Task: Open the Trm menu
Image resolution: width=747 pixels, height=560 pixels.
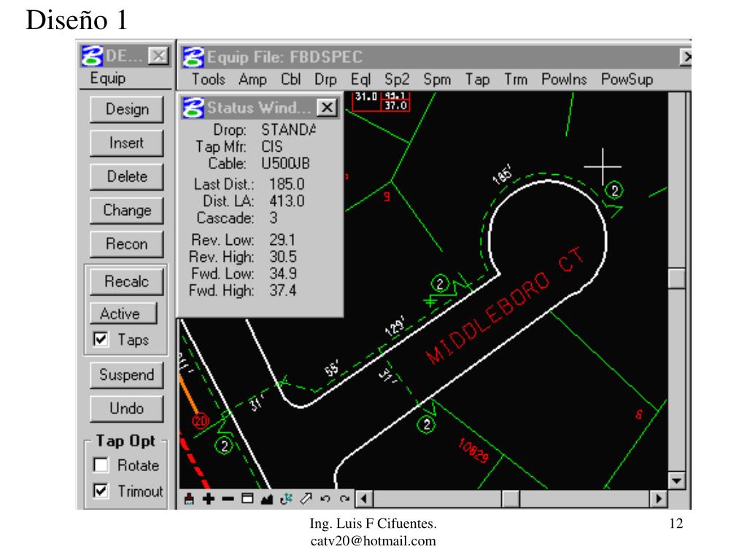Action: click(516, 79)
